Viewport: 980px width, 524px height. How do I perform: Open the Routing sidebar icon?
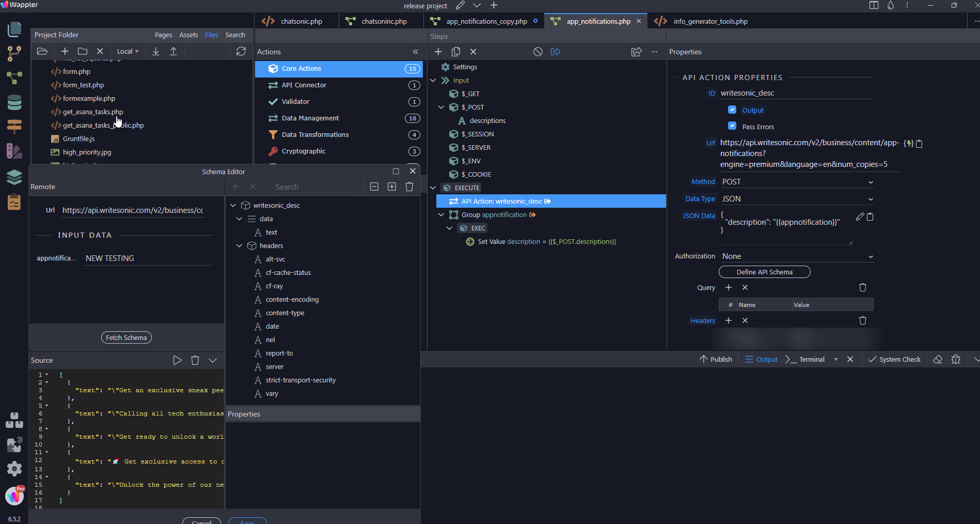(14, 126)
